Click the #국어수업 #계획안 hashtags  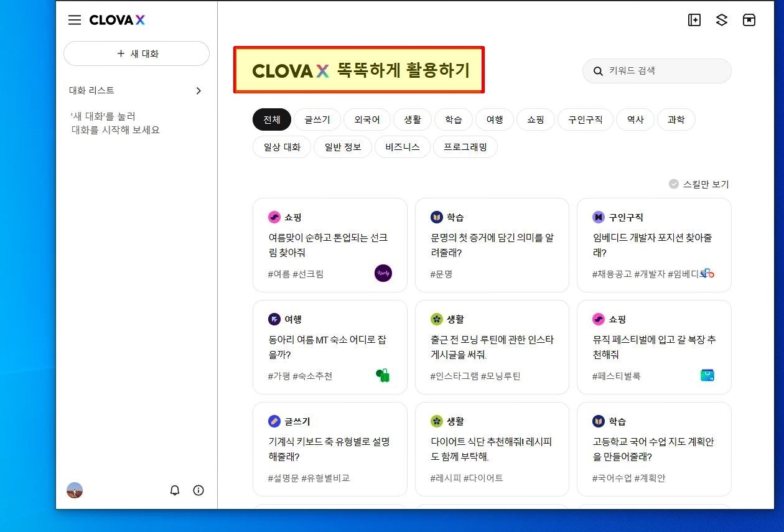(x=629, y=478)
